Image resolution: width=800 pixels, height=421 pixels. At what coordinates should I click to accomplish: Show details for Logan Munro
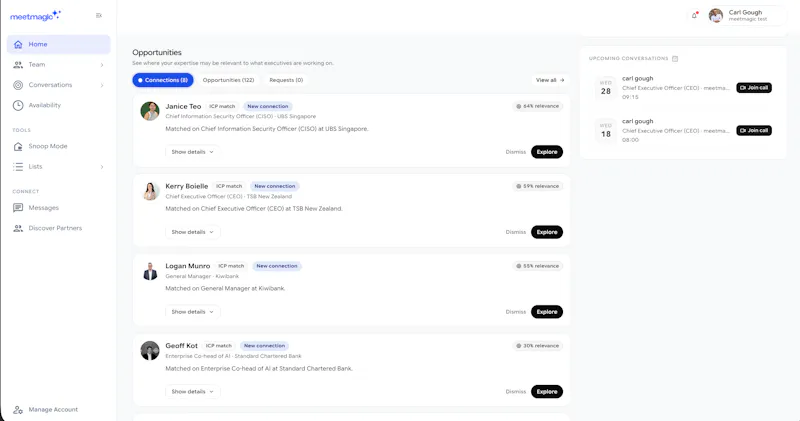pyautogui.click(x=192, y=312)
